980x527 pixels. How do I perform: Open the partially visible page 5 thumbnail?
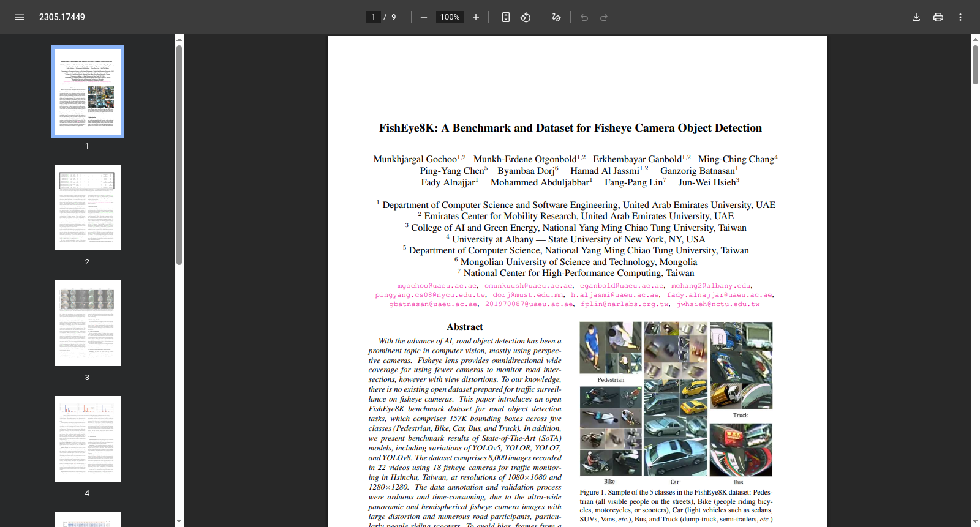(x=88, y=519)
